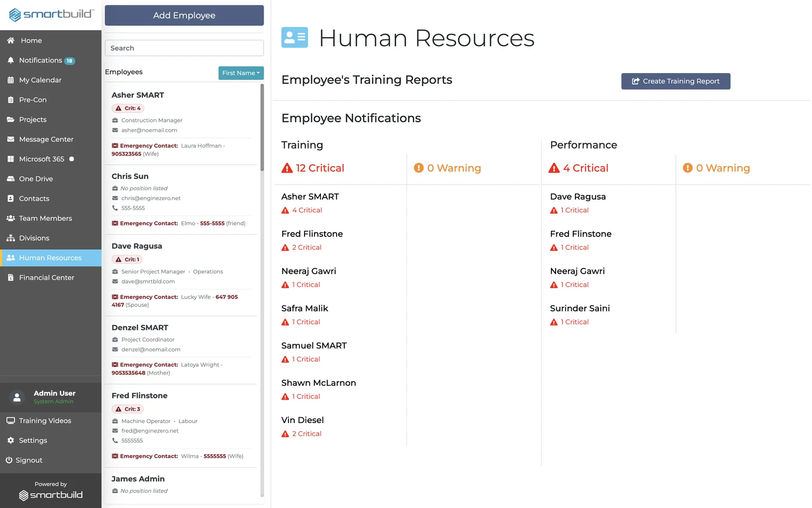Click the Create Training Report button

point(676,81)
